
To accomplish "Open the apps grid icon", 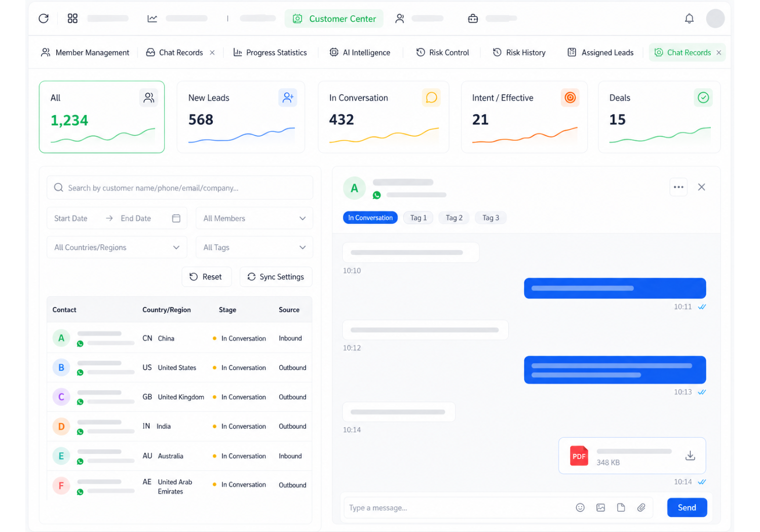I will (72, 19).
